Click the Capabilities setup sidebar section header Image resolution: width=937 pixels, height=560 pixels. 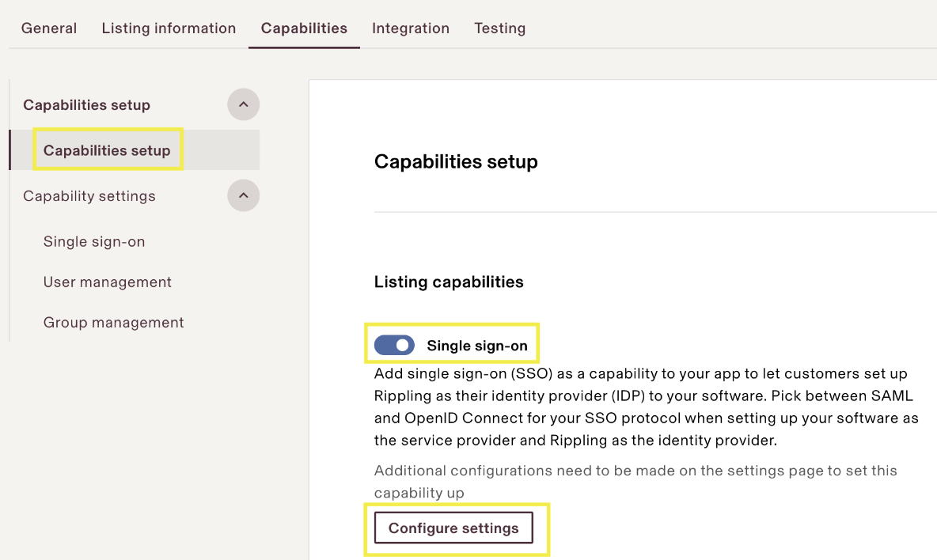pyautogui.click(x=87, y=105)
